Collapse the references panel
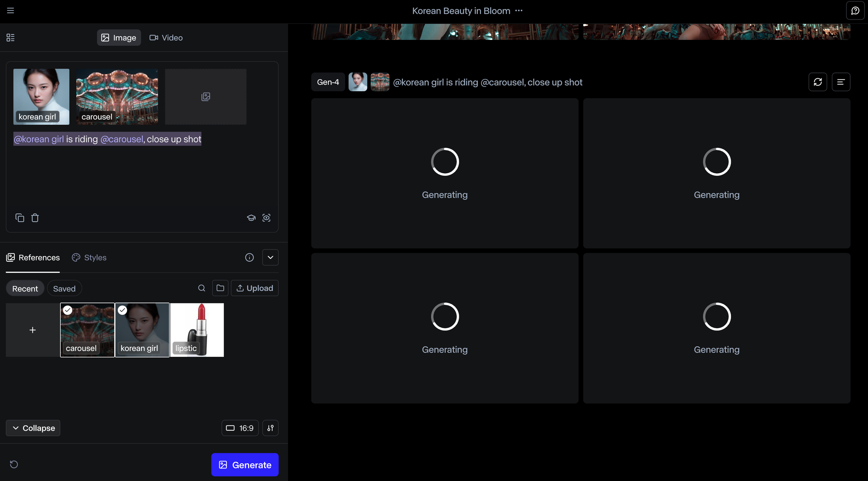This screenshot has width=868, height=481. (x=33, y=428)
